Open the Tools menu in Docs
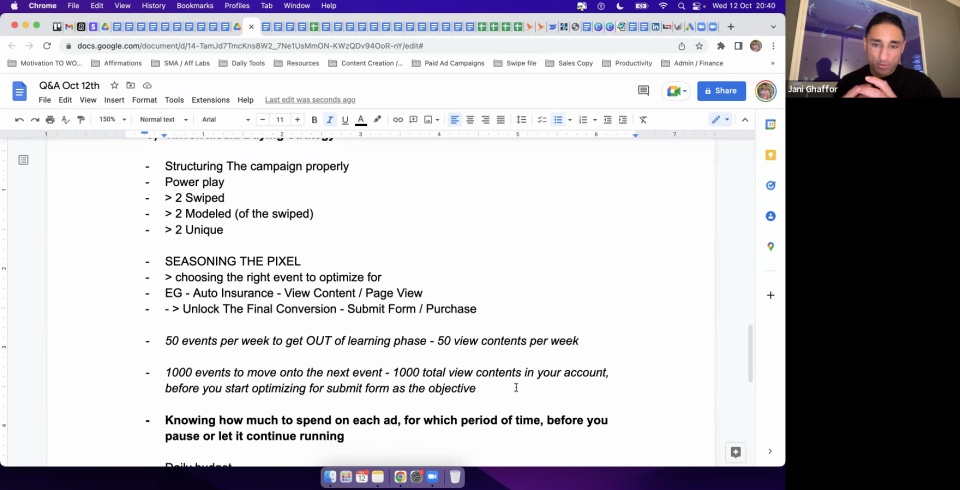 (x=174, y=100)
